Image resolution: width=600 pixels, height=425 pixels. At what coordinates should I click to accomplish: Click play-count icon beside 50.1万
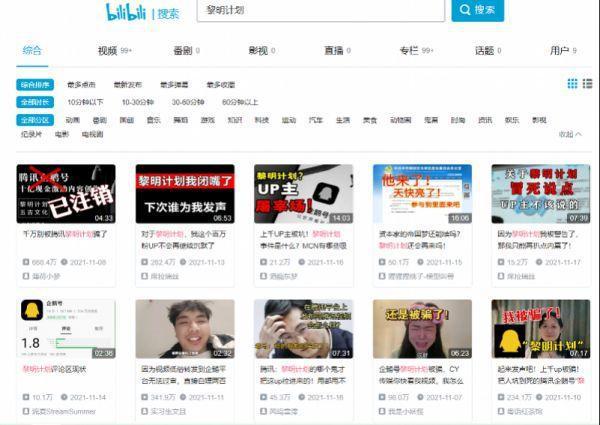pyautogui.click(x=382, y=262)
